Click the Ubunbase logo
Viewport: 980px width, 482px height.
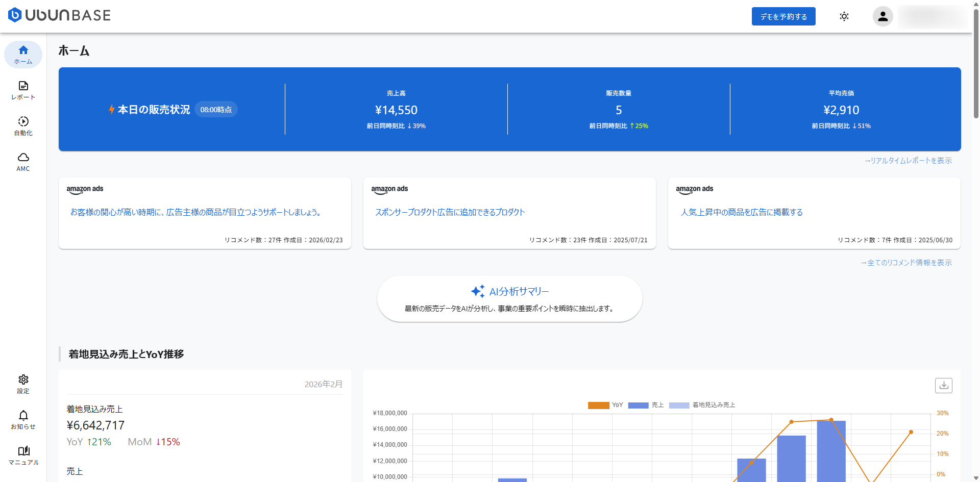59,15
